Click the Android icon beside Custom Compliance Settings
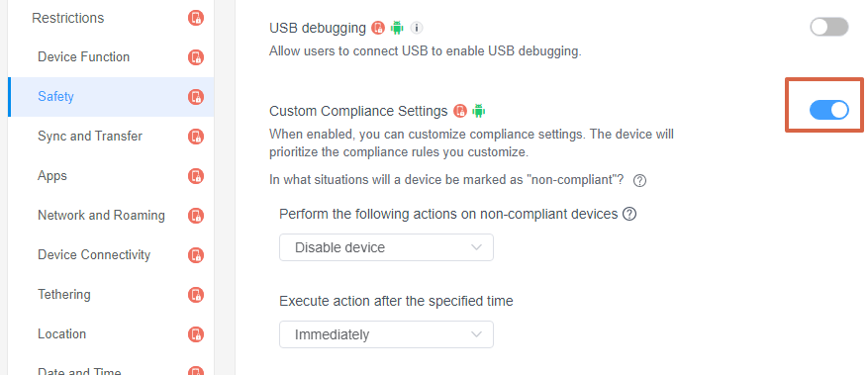The image size is (868, 375). tap(479, 111)
